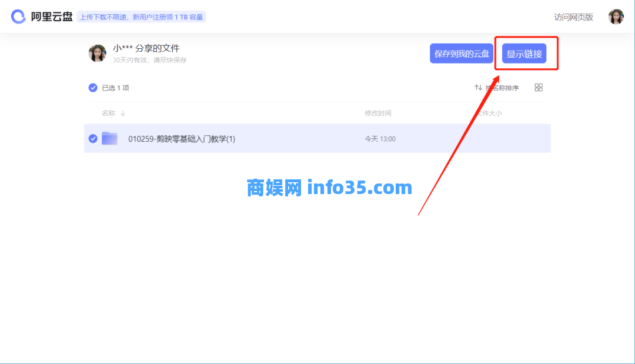Screen dimensions: 635x364
Task: Open the user avatar in top-right corner
Action: [616, 16]
